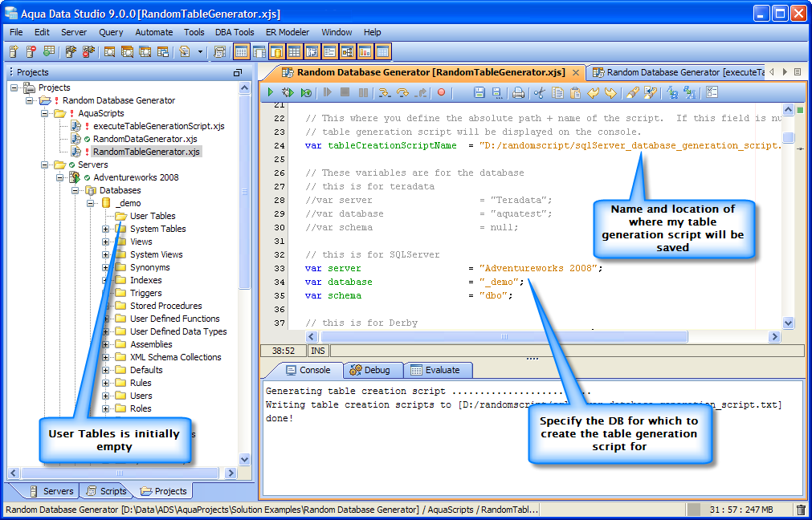Open the executeTa... editor tab
This screenshot has width=812, height=520.
tap(679, 72)
